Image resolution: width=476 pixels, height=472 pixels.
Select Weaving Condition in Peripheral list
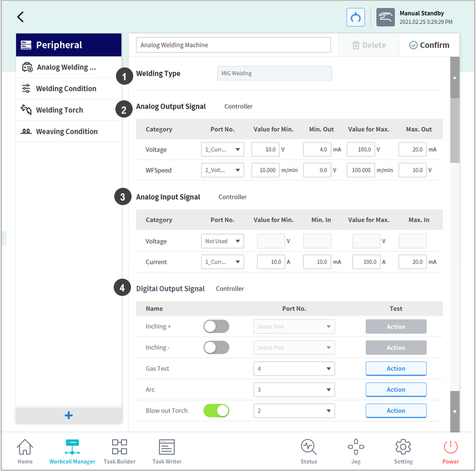pos(66,132)
